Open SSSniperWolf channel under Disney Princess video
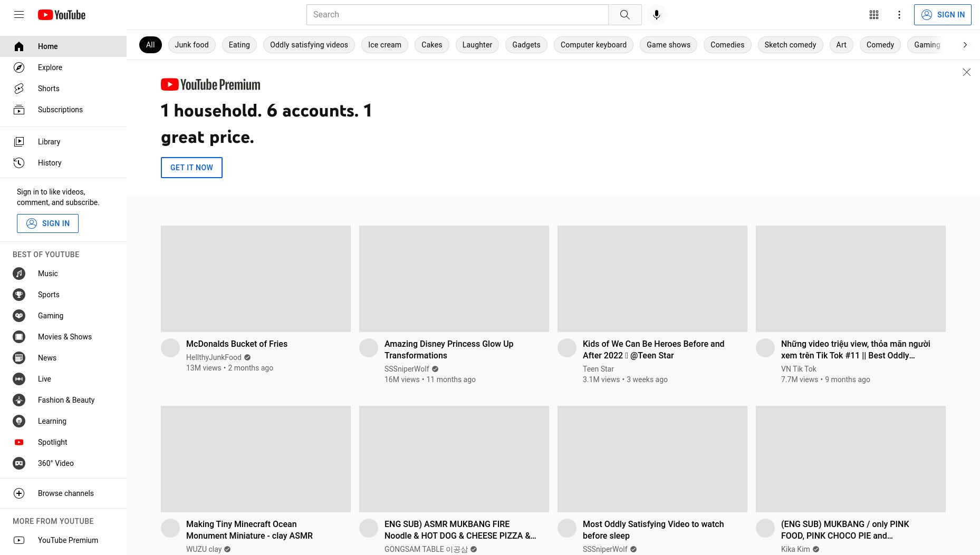980x555 pixels. (407, 369)
